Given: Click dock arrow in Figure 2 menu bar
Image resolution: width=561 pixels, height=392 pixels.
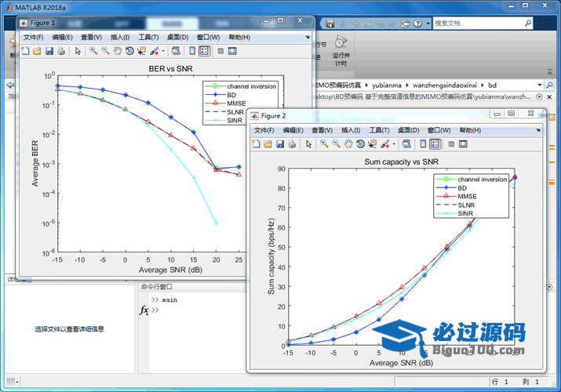Looking at the screenshot, I should pos(538,130).
